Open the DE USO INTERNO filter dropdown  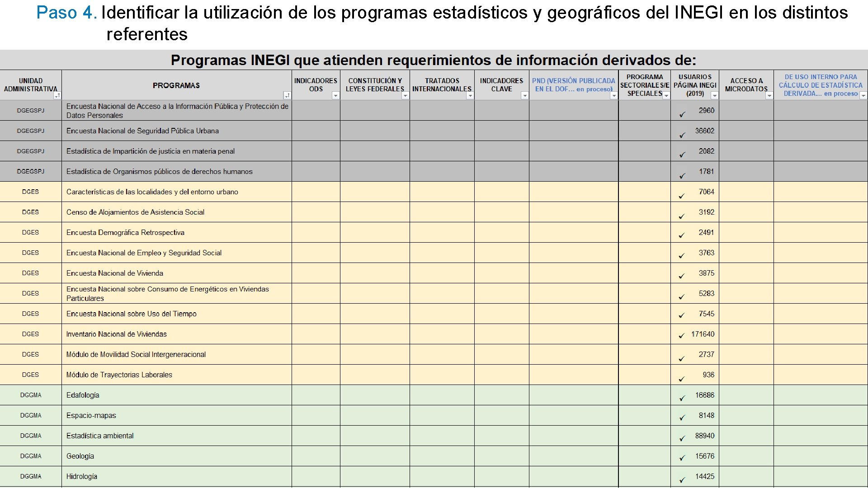863,95
